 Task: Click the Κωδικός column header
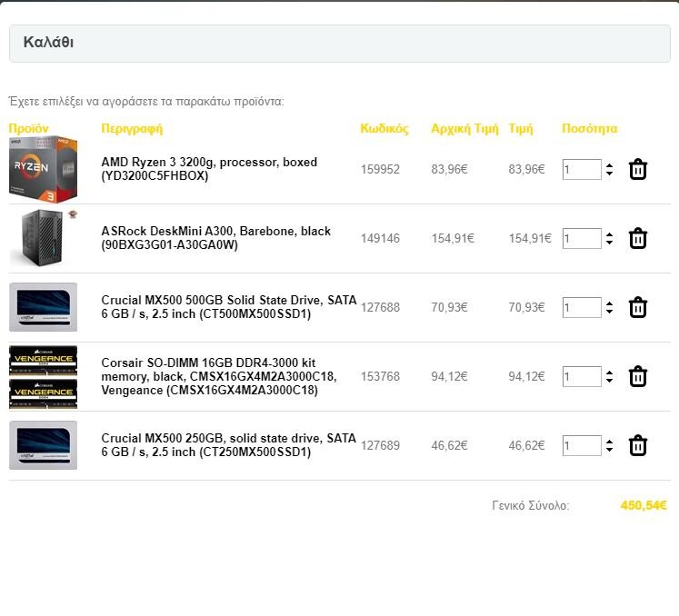384,129
